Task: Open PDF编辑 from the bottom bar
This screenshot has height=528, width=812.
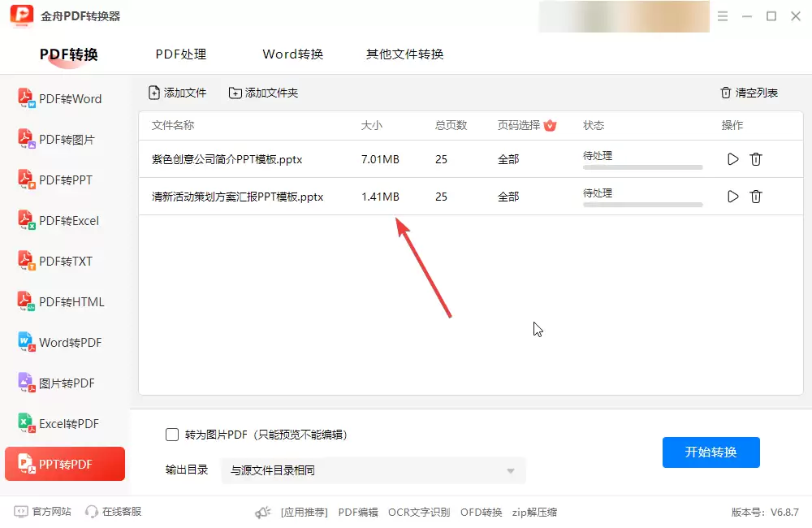Action: pos(357,512)
